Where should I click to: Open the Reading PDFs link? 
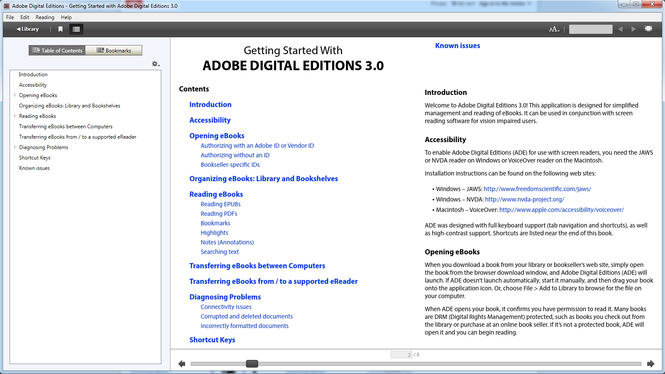[x=218, y=214]
